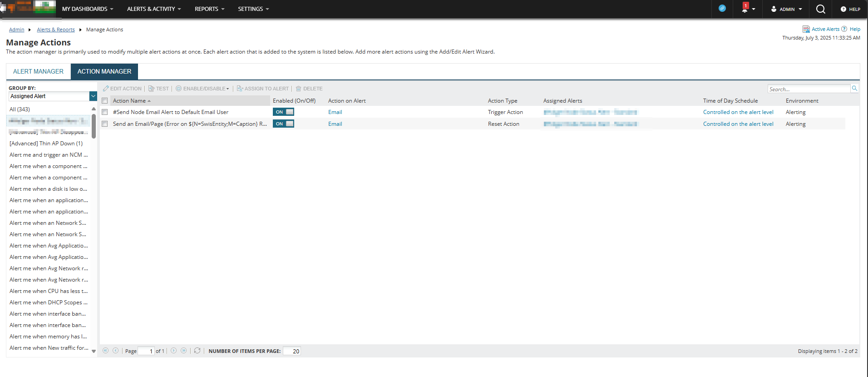This screenshot has width=868, height=377.
Task: Click the items per page input field
Action: point(291,351)
